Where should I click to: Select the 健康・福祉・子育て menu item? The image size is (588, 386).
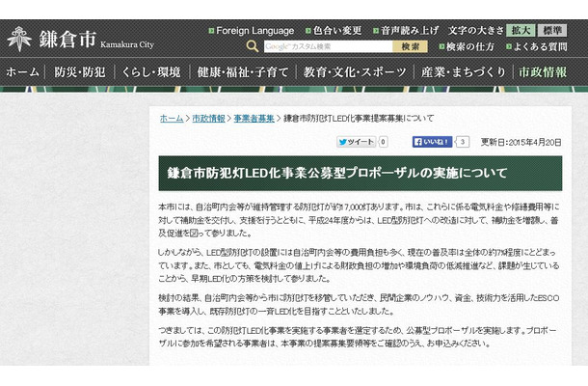pyautogui.click(x=243, y=72)
